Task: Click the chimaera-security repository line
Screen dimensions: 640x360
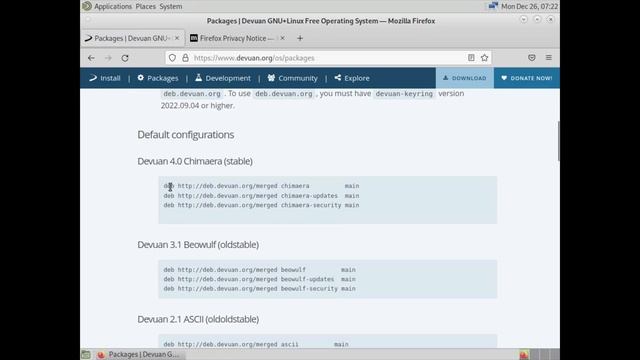Action: pos(261,205)
